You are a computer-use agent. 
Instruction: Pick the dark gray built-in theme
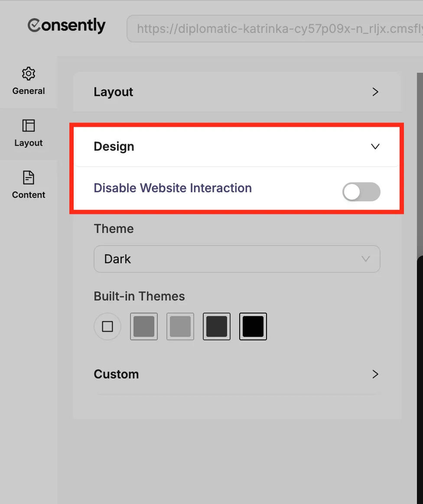tap(216, 326)
